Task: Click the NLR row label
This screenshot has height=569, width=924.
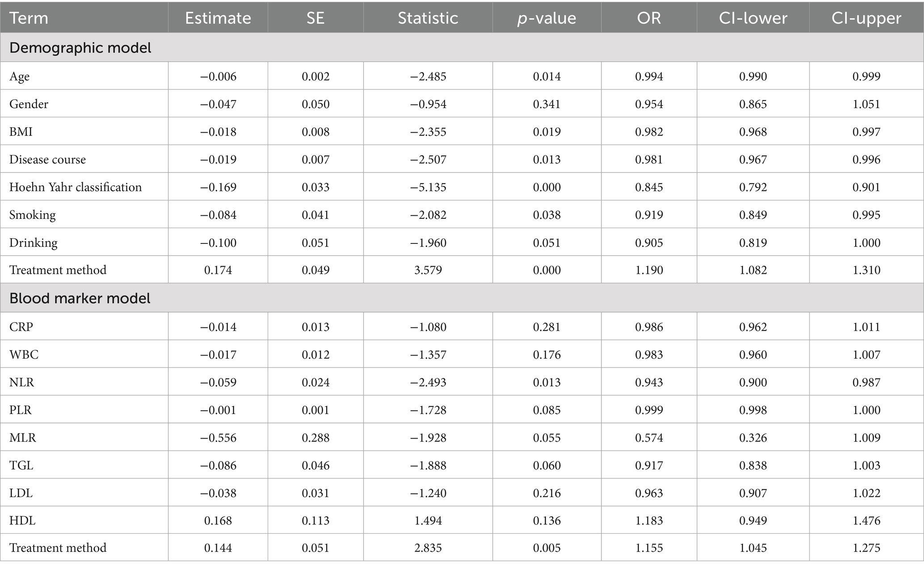Action: point(21,382)
